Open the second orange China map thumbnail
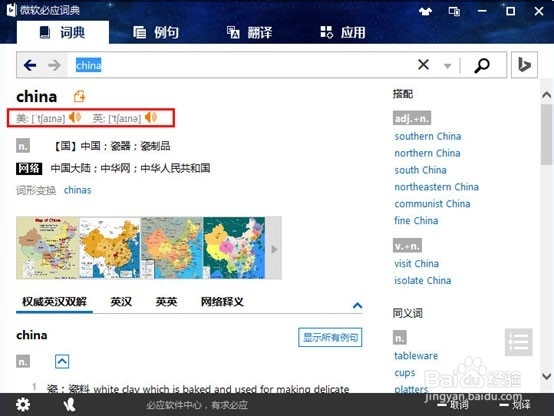 point(110,248)
